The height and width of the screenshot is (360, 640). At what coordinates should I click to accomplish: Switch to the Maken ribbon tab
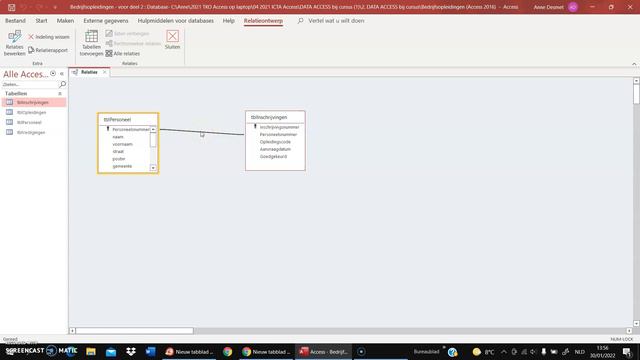click(65, 20)
